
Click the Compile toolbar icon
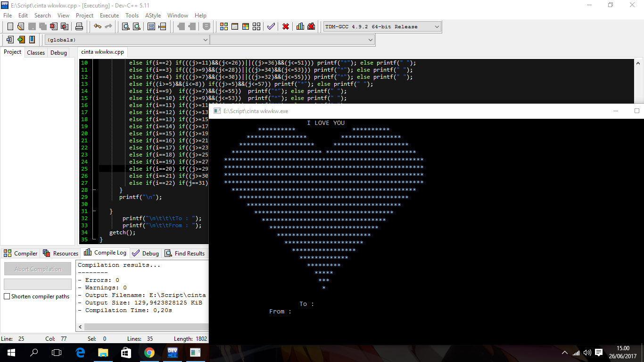[x=224, y=26]
